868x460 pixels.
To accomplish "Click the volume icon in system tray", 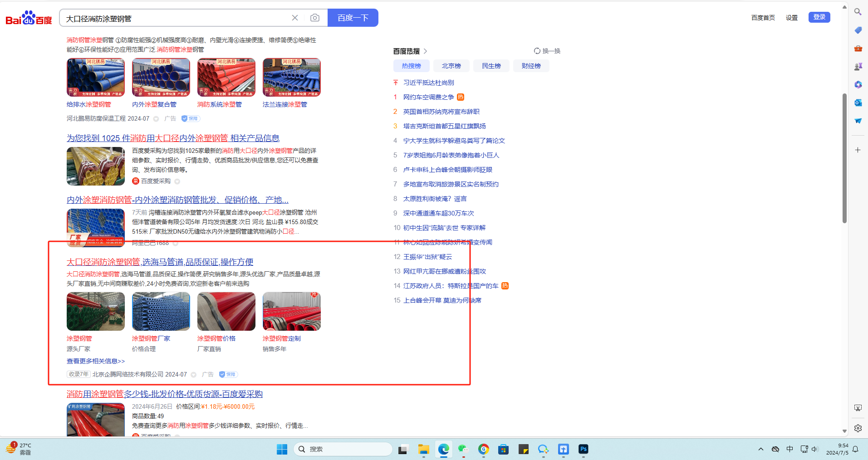I will click(x=815, y=449).
